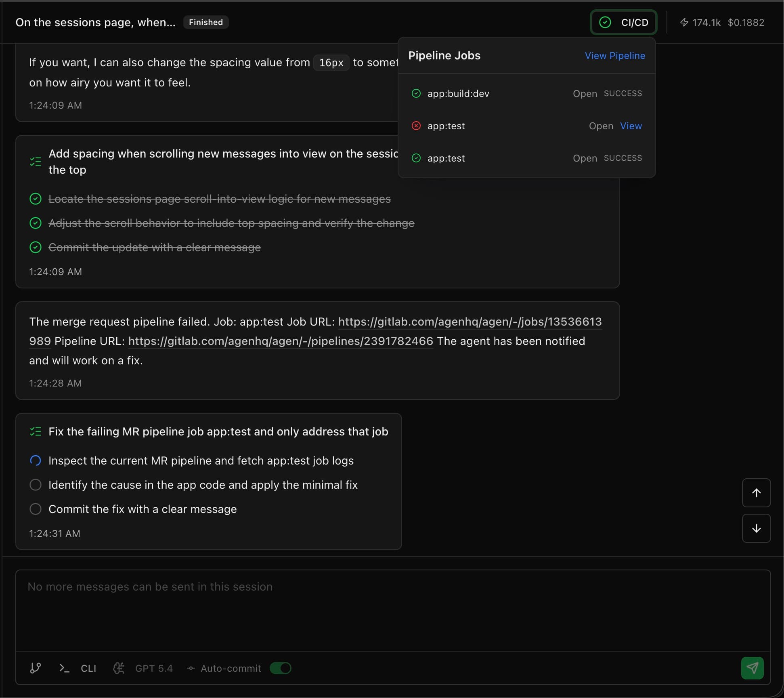Image resolution: width=784 pixels, height=698 pixels.
Task: Check the 'Commit the fix' task circle
Action: (36, 509)
